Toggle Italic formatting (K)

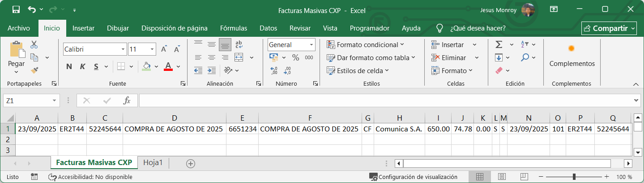pyautogui.click(x=82, y=67)
